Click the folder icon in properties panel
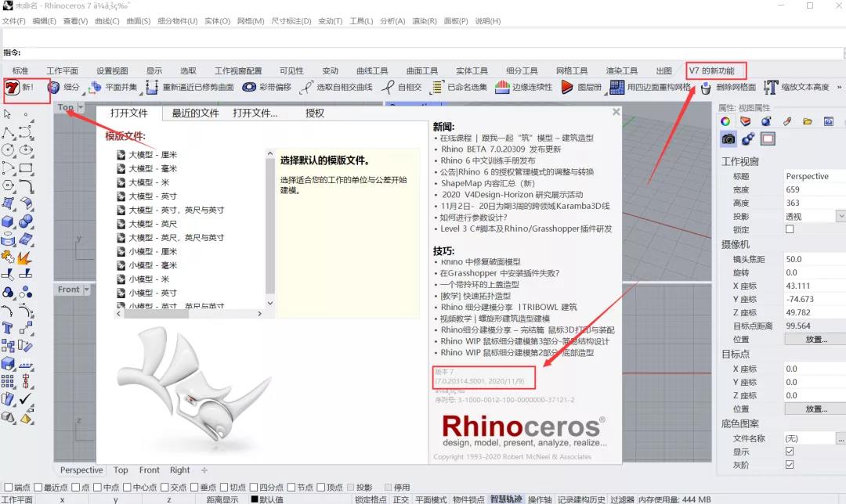846x504 pixels. point(807,121)
